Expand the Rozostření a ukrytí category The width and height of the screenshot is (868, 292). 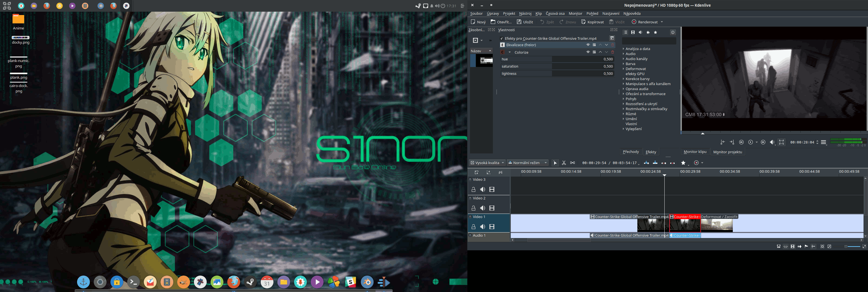pos(623,104)
